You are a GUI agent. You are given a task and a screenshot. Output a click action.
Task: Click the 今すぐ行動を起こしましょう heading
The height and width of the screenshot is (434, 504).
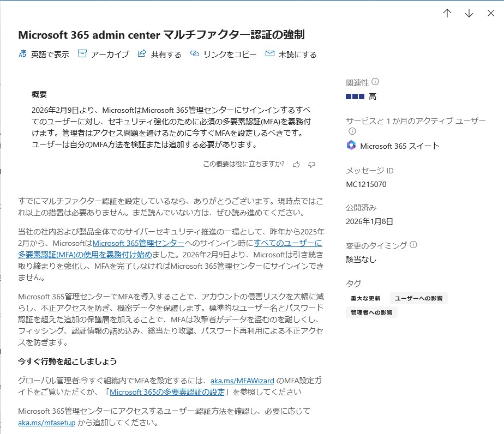point(68,361)
